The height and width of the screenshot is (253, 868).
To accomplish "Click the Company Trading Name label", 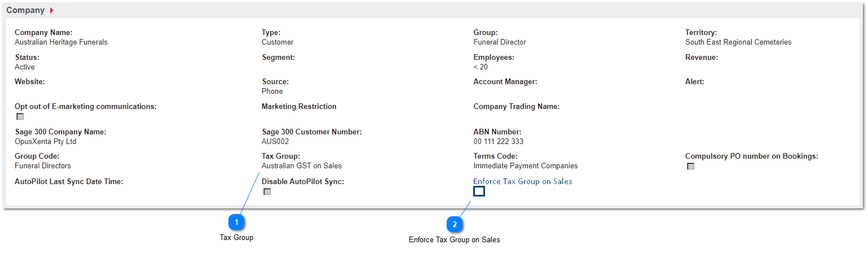I will click(517, 107).
